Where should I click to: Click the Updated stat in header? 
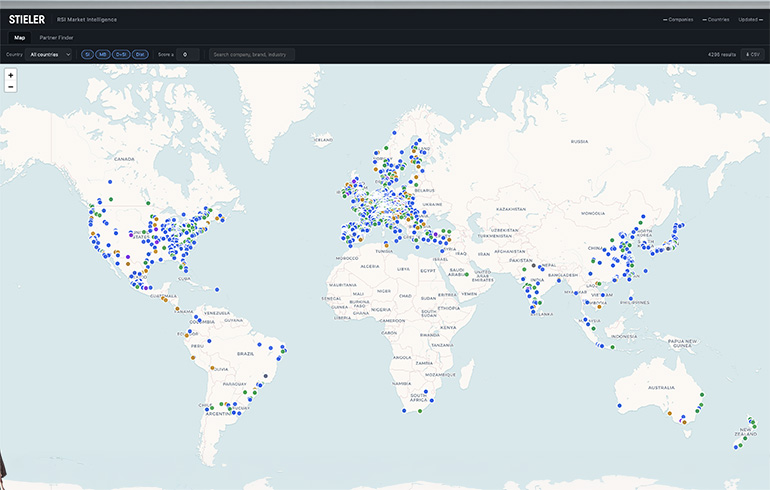pos(749,19)
